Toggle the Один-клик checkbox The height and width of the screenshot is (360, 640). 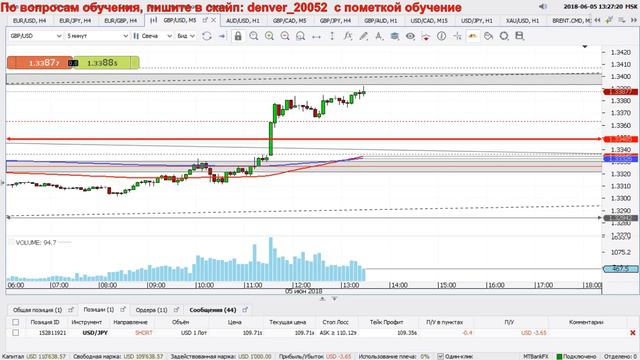coord(440,356)
